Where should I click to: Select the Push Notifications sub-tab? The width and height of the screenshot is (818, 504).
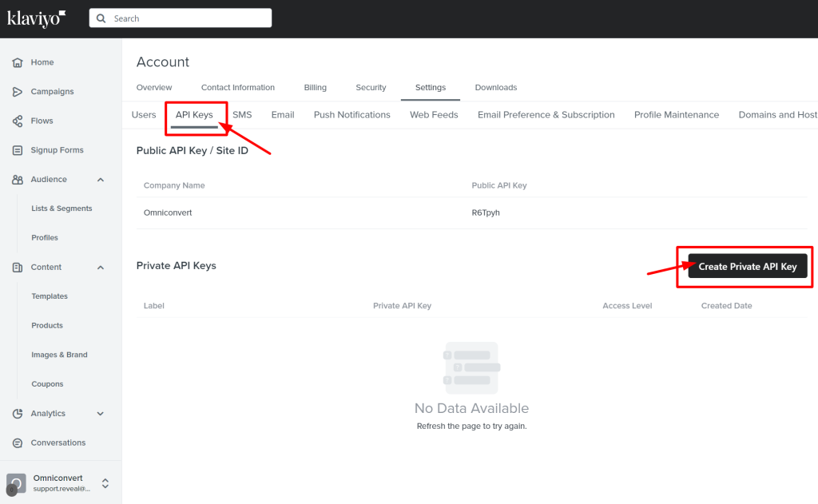coord(351,115)
